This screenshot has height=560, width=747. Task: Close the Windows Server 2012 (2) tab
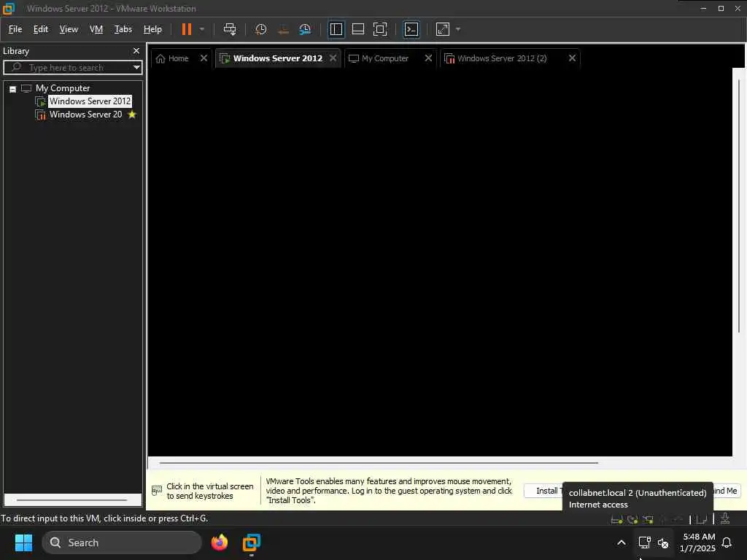(572, 58)
